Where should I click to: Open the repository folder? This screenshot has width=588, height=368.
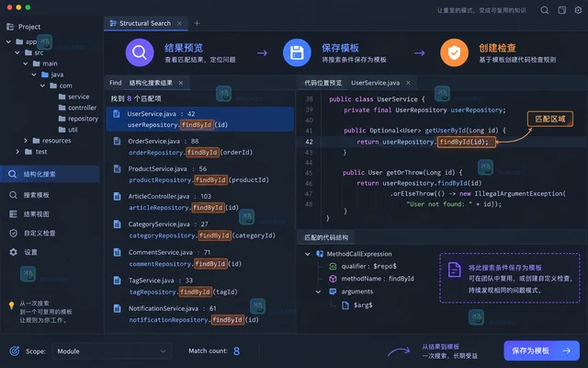pos(78,119)
